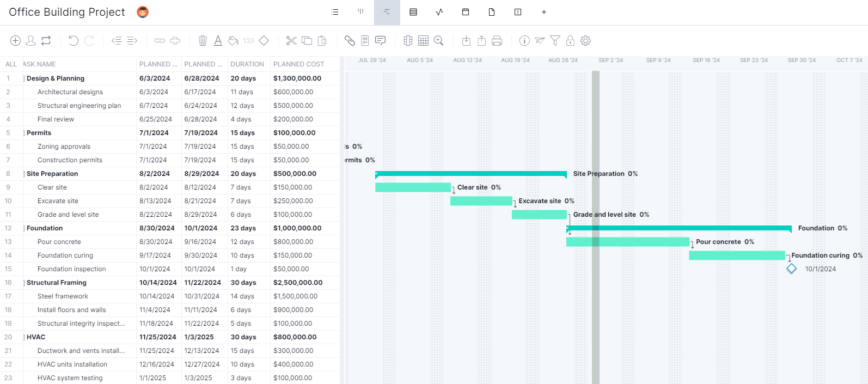Image resolution: width=868 pixels, height=384 pixels.
Task: Select the Clear site Gantt bar
Action: pyautogui.click(x=413, y=187)
